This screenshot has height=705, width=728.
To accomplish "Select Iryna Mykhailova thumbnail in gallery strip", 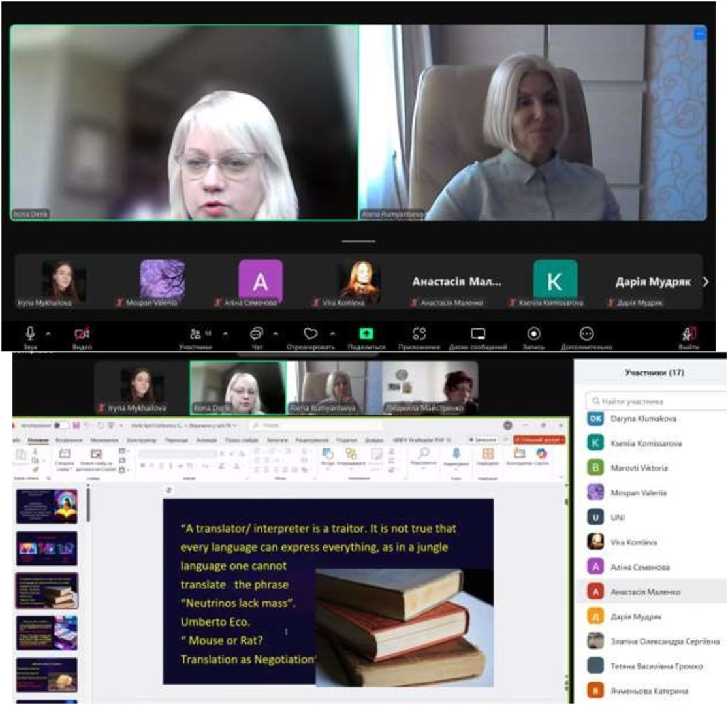I will pyautogui.click(x=63, y=282).
